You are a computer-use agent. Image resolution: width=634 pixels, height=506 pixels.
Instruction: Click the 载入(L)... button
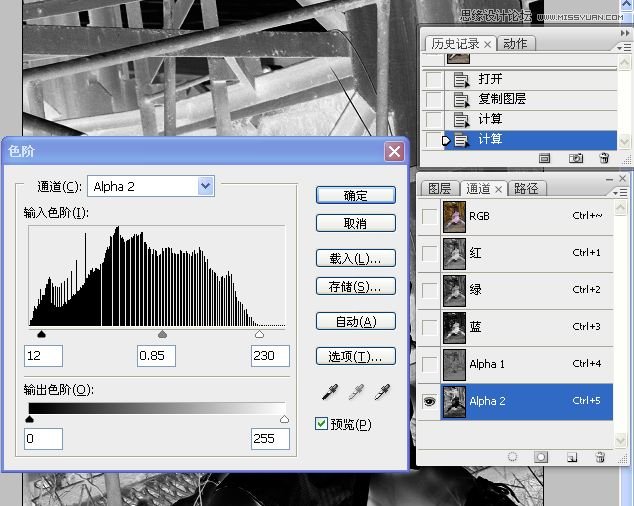(355, 258)
